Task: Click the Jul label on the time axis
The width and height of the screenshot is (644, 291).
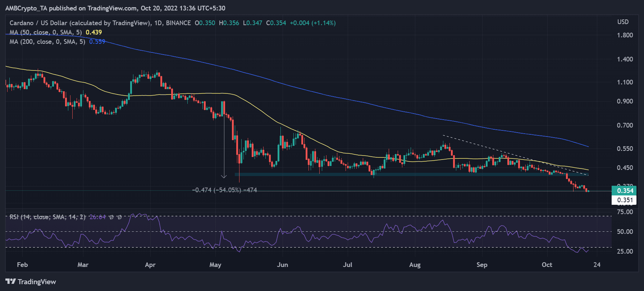Action: (347, 265)
